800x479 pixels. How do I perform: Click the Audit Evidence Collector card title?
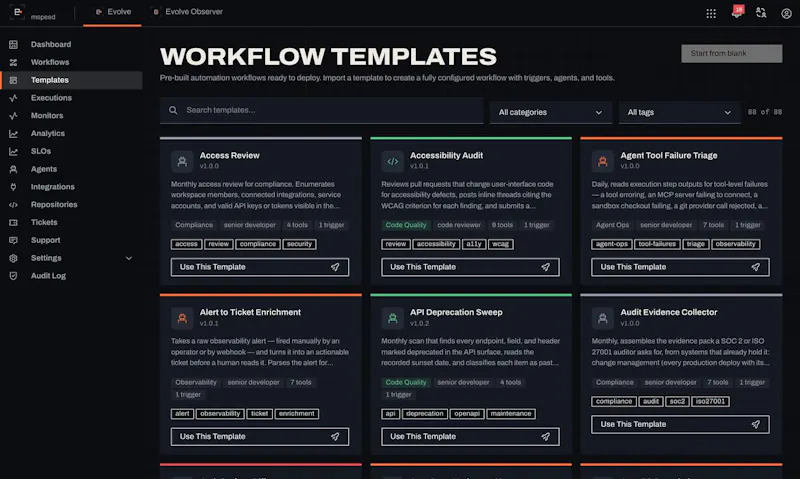[x=668, y=312]
